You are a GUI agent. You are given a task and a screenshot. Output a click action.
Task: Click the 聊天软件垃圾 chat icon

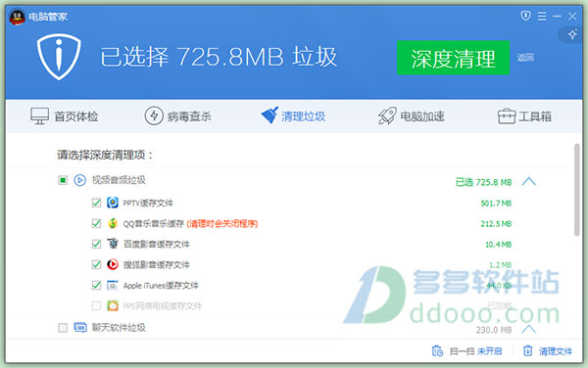[x=80, y=327]
